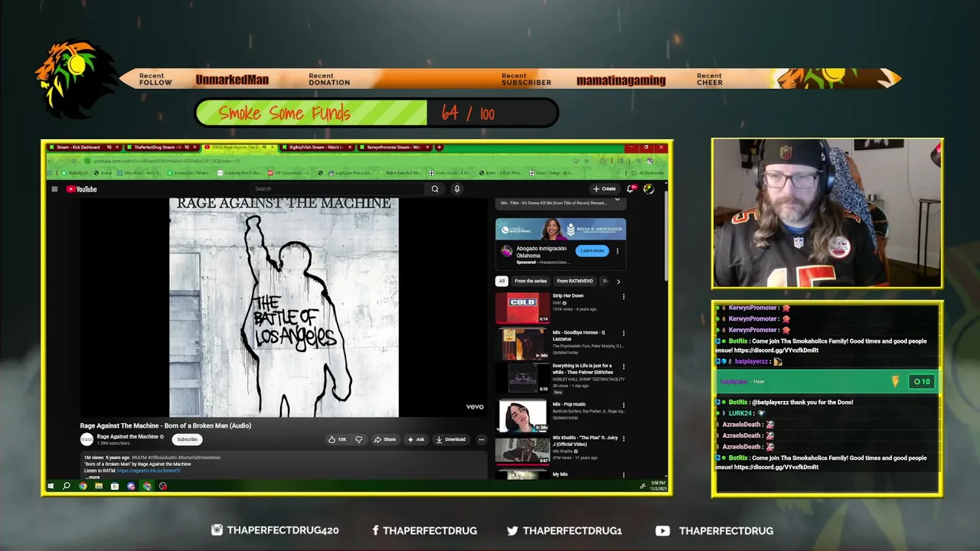Select the From RATMVEVO chip

tap(575, 281)
